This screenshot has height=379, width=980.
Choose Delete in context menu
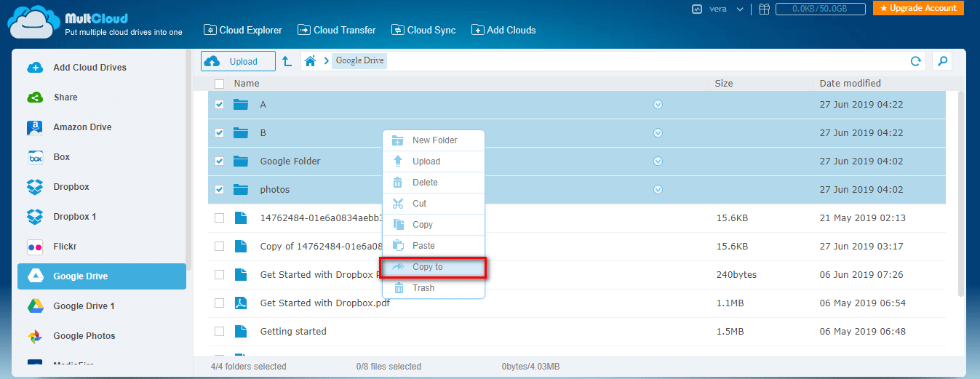coord(434,183)
